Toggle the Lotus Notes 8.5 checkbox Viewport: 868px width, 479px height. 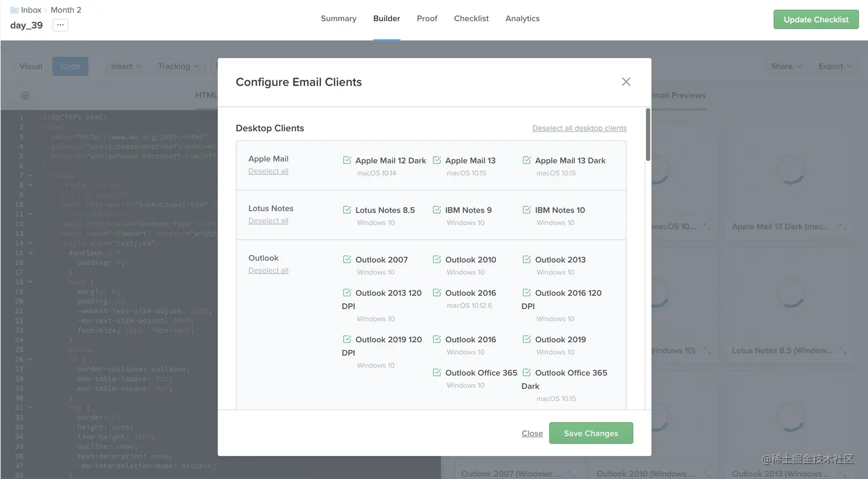(x=347, y=210)
